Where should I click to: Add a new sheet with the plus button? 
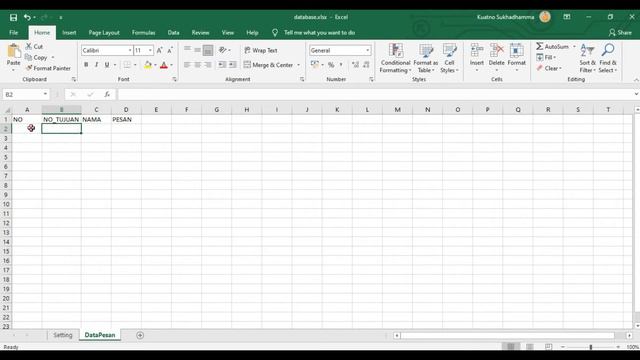point(140,335)
